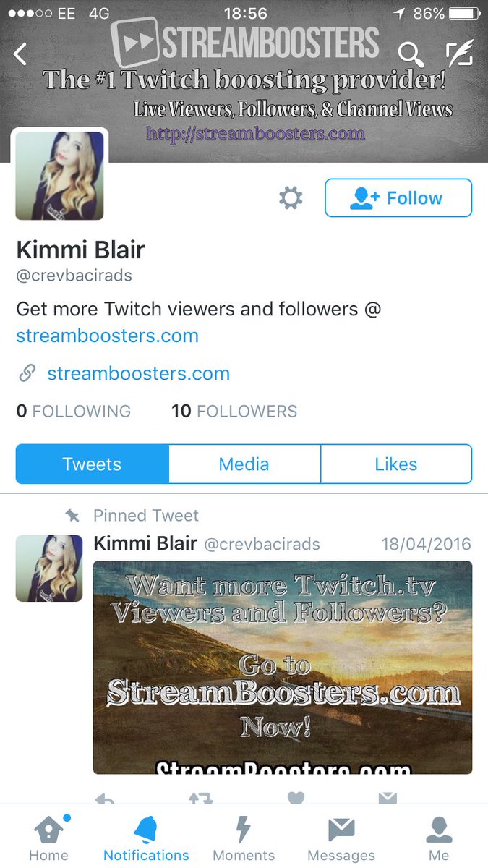Open search with the magnifier icon
This screenshot has width=488, height=868.
click(411, 54)
